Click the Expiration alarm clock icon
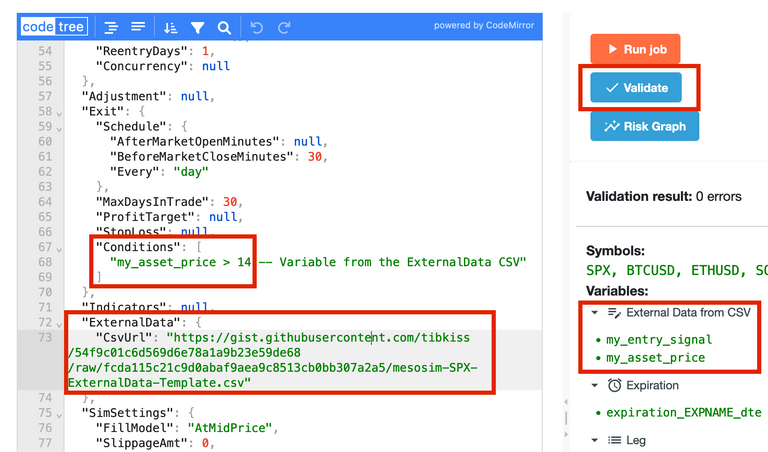Image resolution: width=768 pixels, height=452 pixels. pos(614,385)
